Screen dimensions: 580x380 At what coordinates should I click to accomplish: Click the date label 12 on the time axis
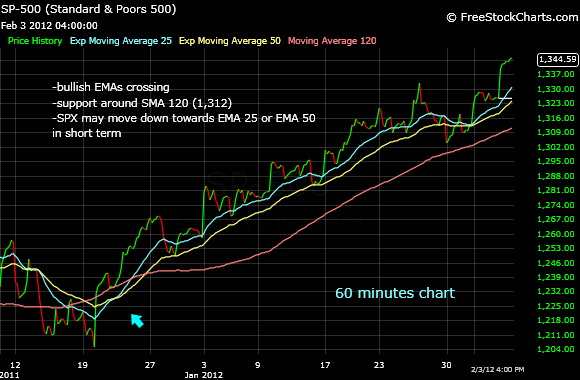pos(15,365)
